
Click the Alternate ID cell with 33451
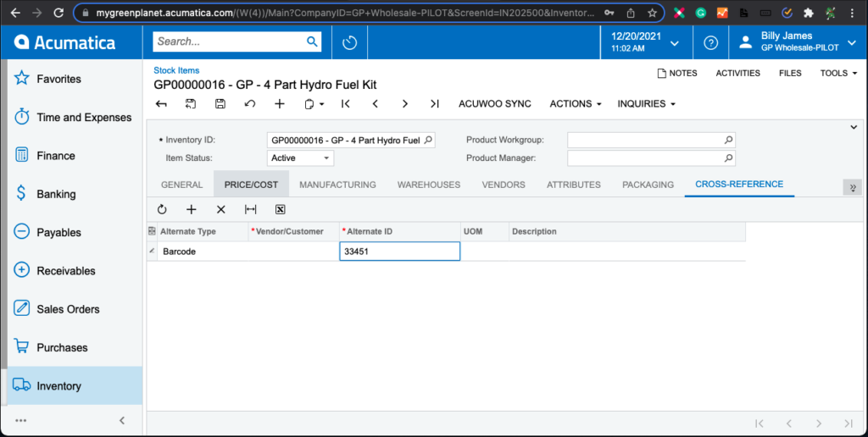[x=400, y=252]
